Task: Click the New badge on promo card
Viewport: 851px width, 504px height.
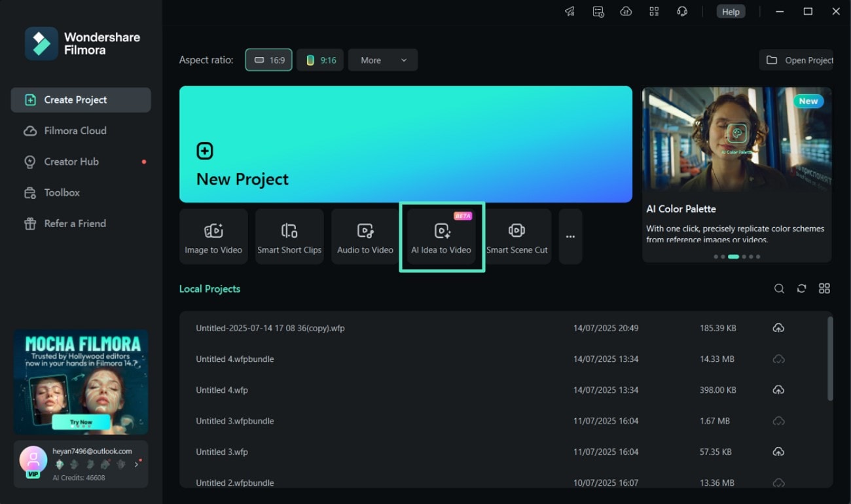Action: pos(808,101)
